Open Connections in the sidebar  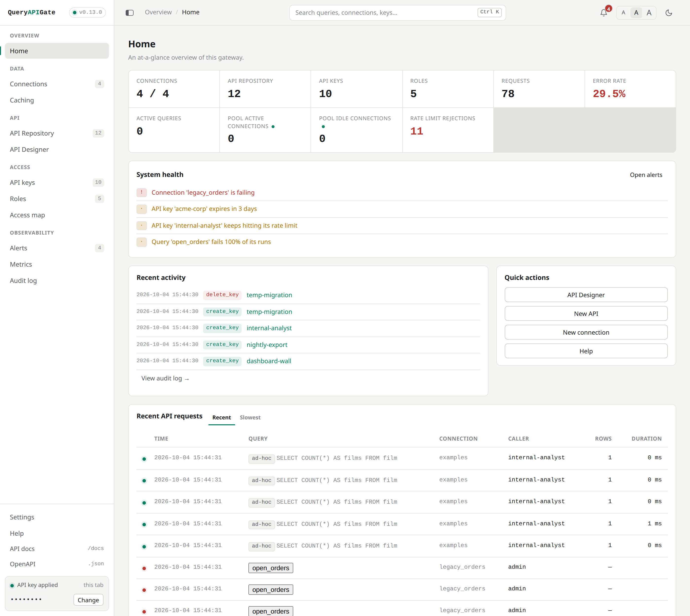pyautogui.click(x=57, y=84)
